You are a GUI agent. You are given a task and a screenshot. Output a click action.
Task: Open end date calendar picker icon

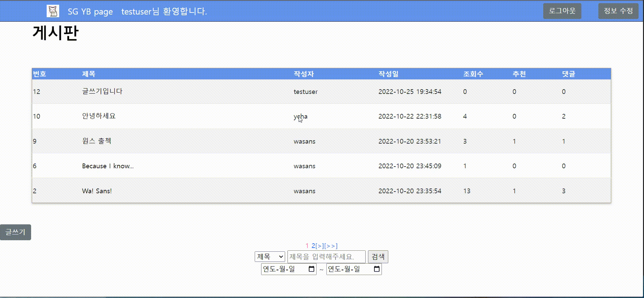point(377,269)
